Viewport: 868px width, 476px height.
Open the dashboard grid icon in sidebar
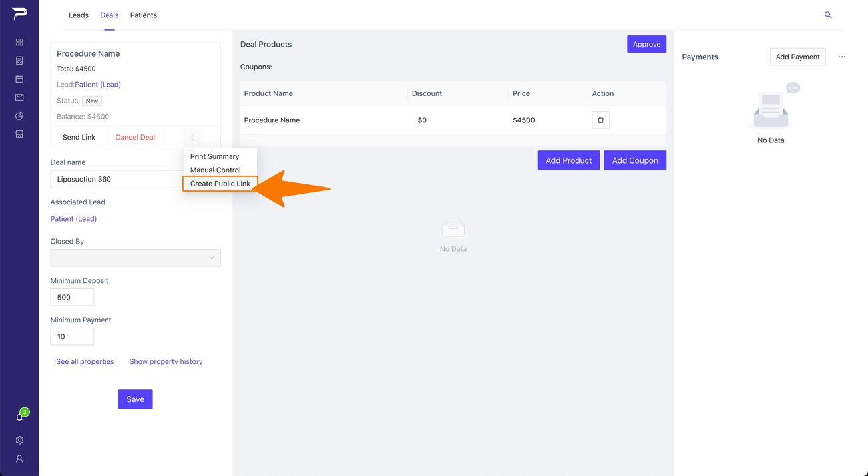[19, 42]
